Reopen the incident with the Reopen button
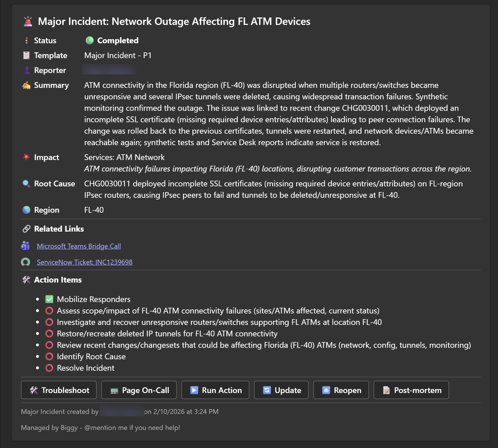 tap(341, 390)
